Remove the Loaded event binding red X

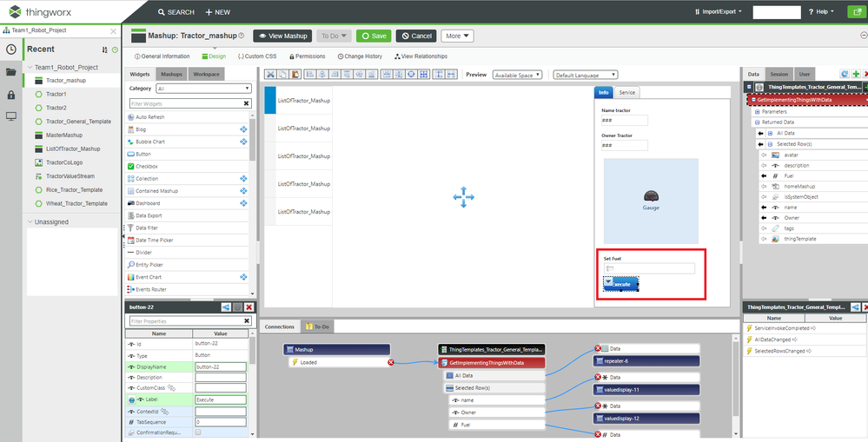point(391,362)
